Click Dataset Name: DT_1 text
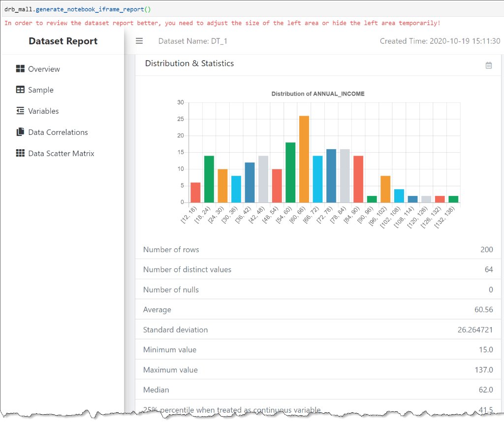The image size is (504, 425). [193, 41]
